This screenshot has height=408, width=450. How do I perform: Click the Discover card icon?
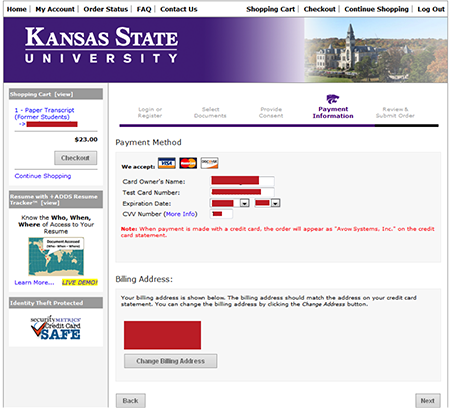pos(209,163)
